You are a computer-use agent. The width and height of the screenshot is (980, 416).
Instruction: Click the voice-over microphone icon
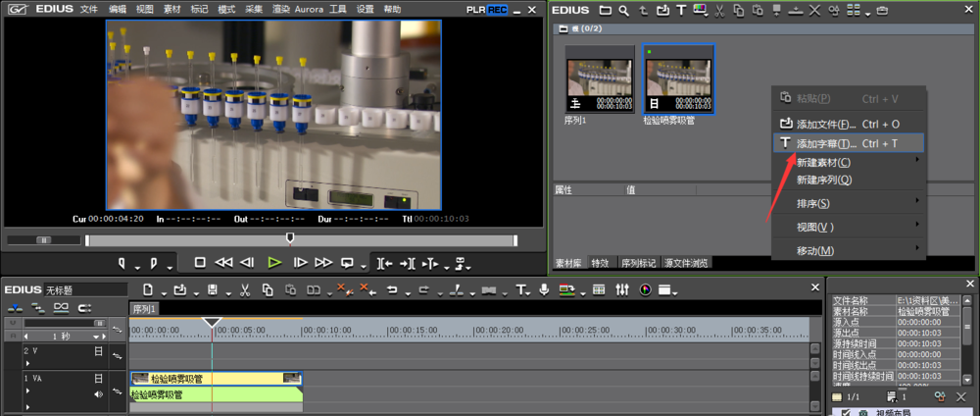(x=544, y=289)
